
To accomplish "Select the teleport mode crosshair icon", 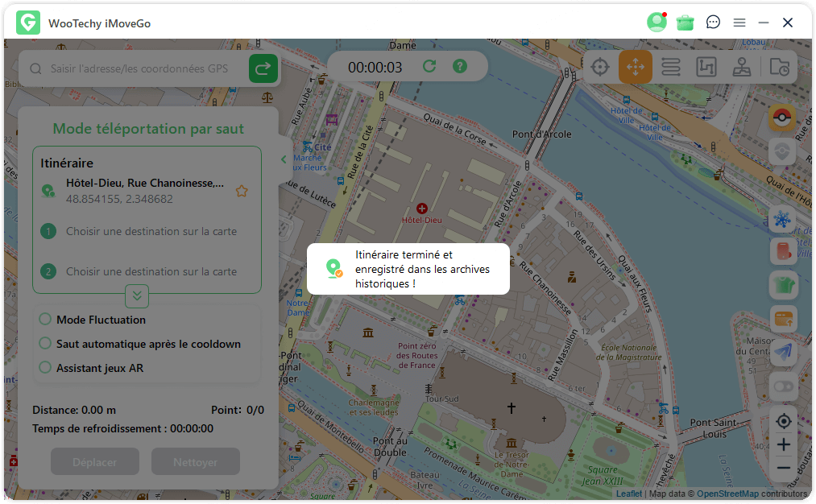I will point(600,67).
